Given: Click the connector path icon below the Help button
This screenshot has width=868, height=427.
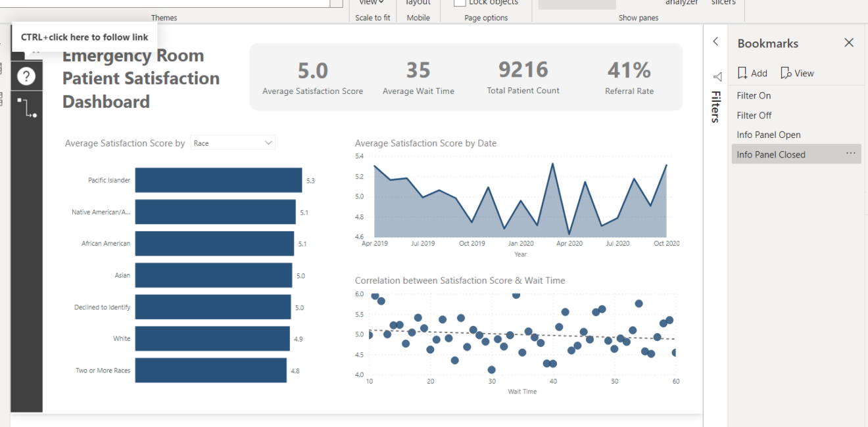Looking at the screenshot, I should (x=26, y=107).
